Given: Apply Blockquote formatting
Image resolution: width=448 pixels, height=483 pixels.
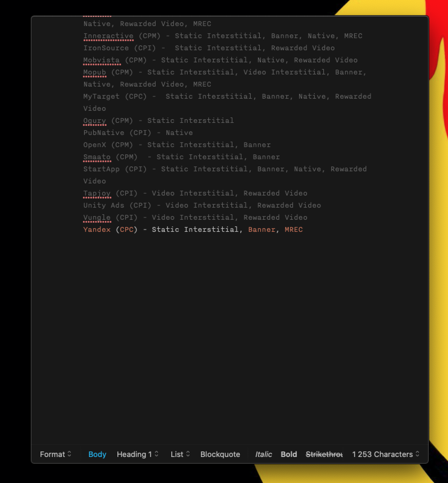Looking at the screenshot, I should click(220, 454).
